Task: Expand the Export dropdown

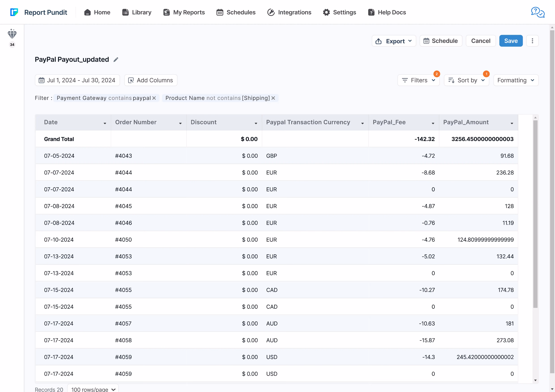Action: pyautogui.click(x=394, y=41)
